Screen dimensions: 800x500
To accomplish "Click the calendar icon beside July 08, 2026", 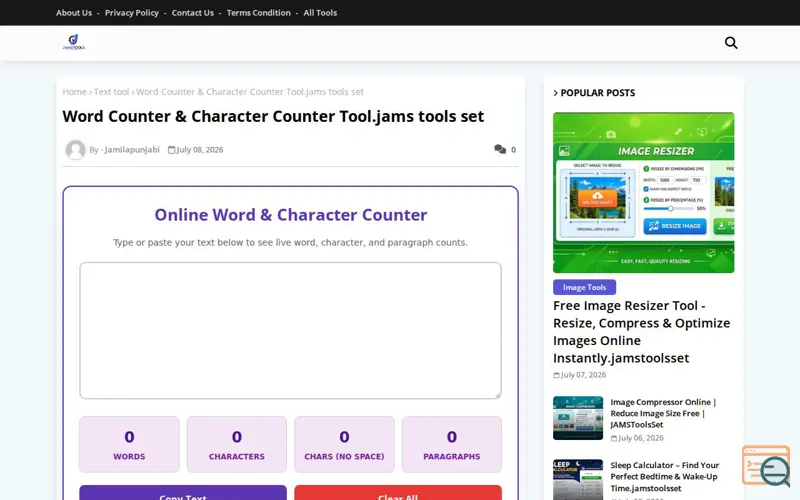I will [171, 149].
